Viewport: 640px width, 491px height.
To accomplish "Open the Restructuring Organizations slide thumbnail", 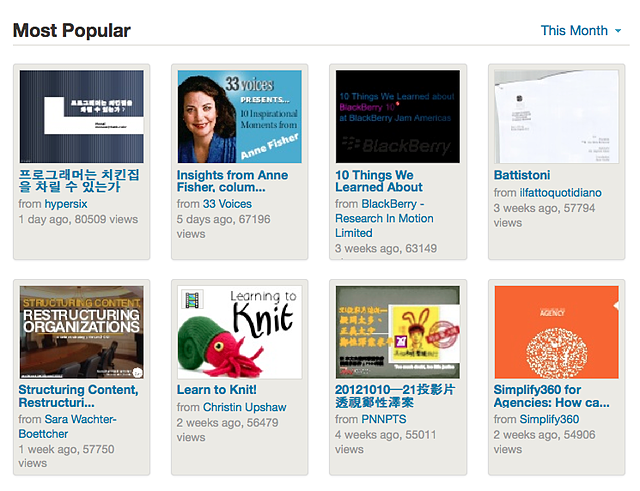I will pos(82,332).
